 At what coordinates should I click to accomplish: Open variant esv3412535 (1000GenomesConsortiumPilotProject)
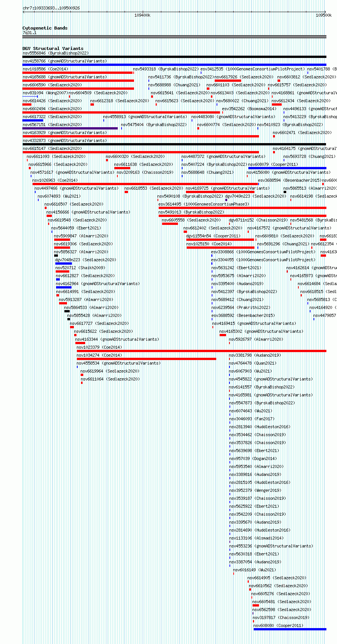pos(253,69)
